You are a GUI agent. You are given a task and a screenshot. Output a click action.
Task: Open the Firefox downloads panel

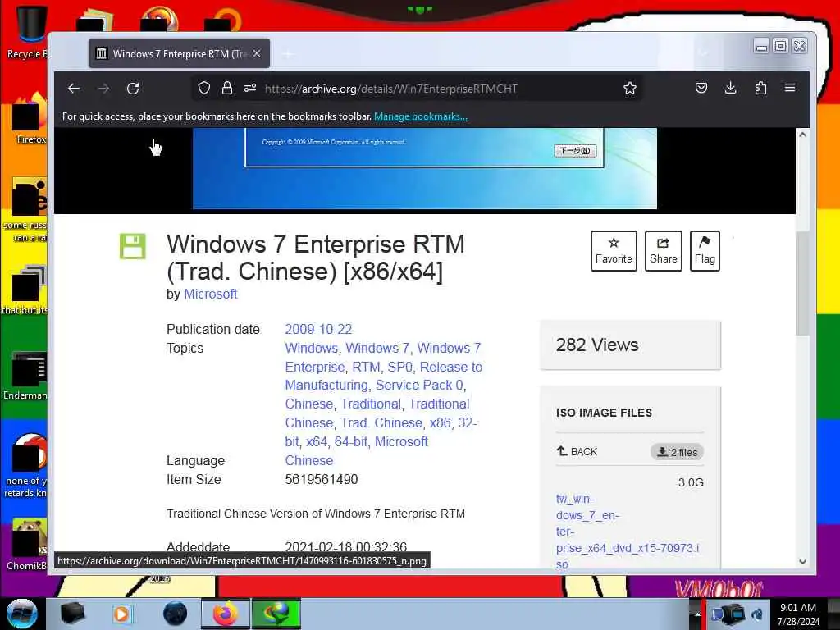(x=730, y=89)
